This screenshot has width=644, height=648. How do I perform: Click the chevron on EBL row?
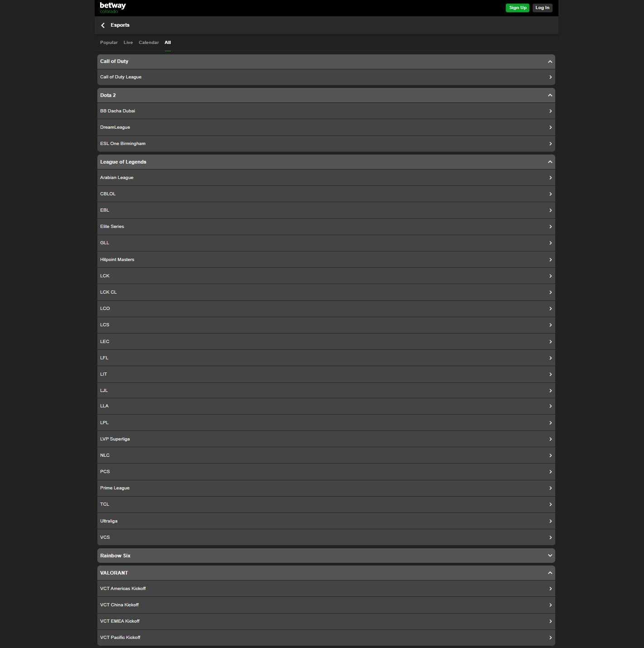pos(550,210)
